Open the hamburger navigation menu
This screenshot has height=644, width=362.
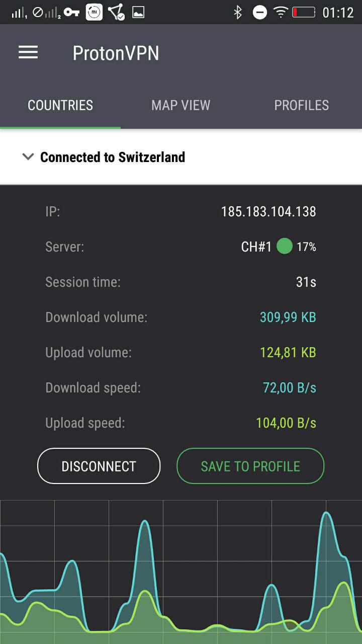pyautogui.click(x=28, y=52)
